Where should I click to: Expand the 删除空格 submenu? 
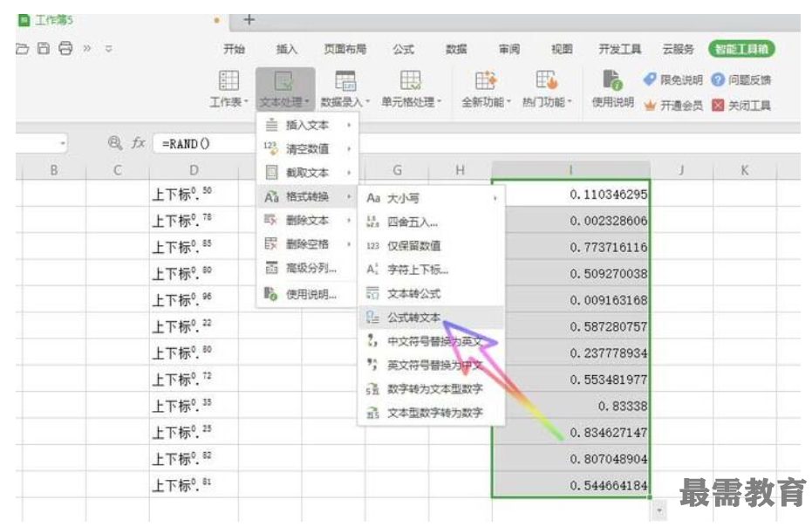tap(308, 243)
